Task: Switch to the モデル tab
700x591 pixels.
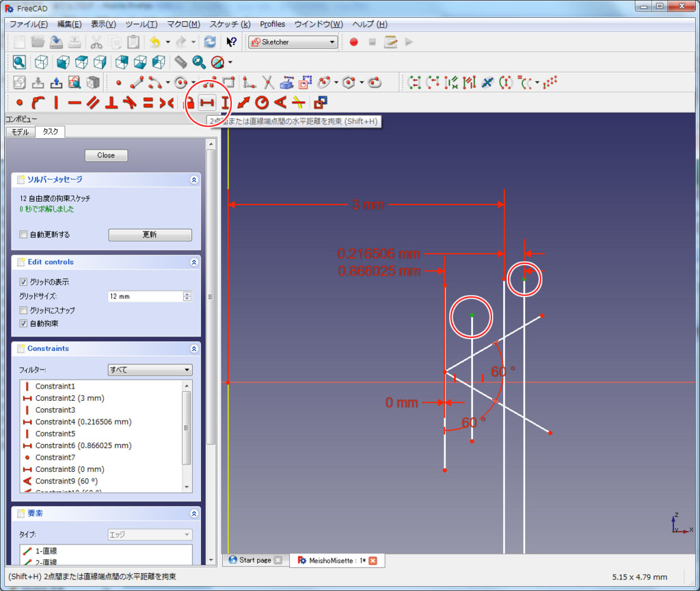Action: coord(20,132)
